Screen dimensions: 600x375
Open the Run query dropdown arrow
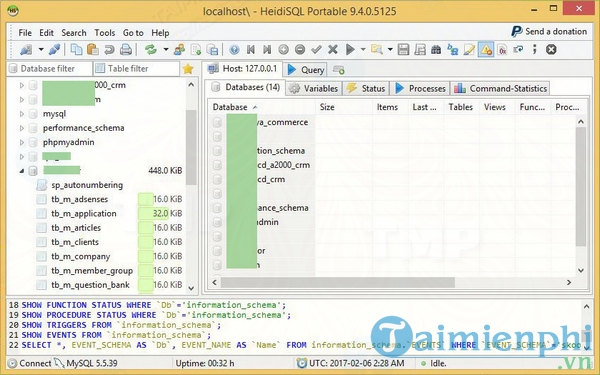[x=363, y=49]
